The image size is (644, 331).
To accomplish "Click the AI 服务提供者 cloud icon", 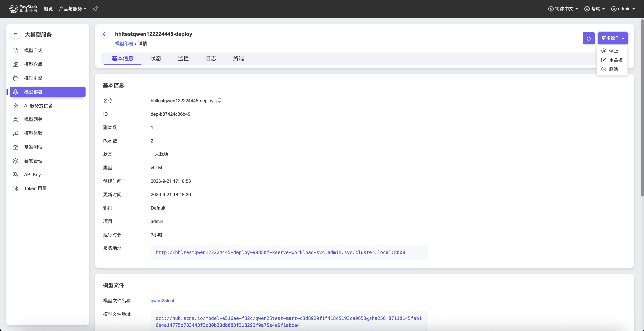I will tap(15, 106).
